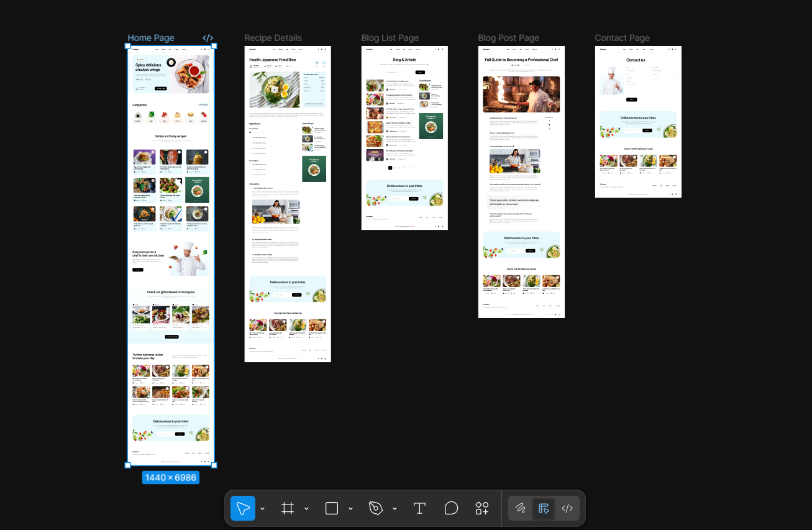Click the flaming wok chef photo in Blog Post Page
The height and width of the screenshot is (530, 812).
coord(521,94)
